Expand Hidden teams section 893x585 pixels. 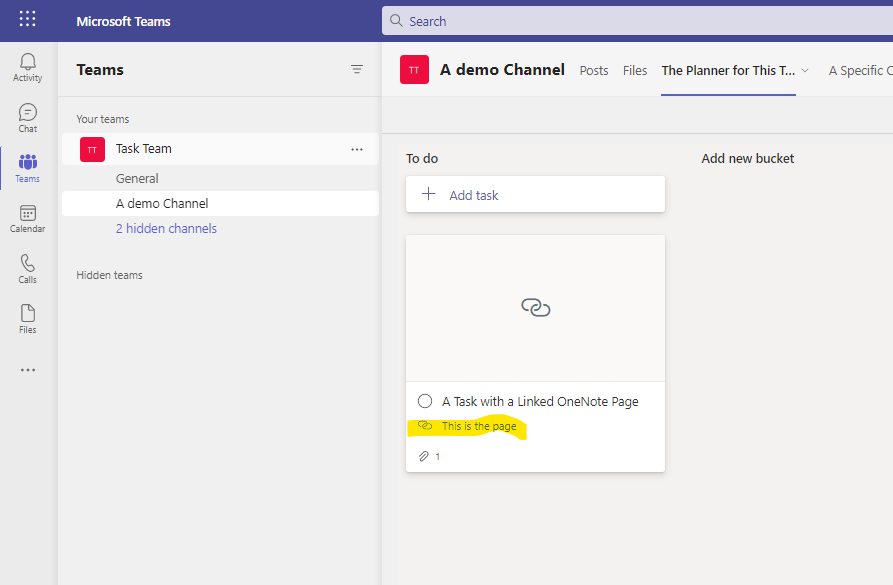click(x=109, y=275)
